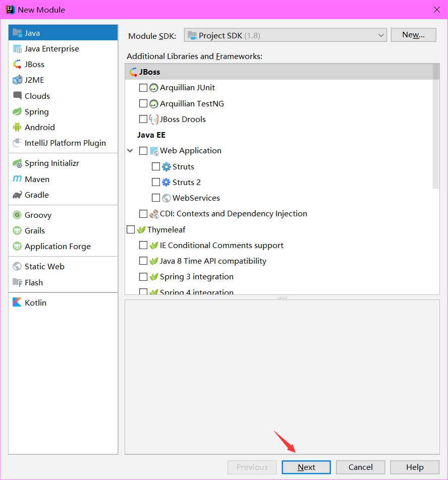Click the Next button
The image size is (448, 480).
point(306,467)
